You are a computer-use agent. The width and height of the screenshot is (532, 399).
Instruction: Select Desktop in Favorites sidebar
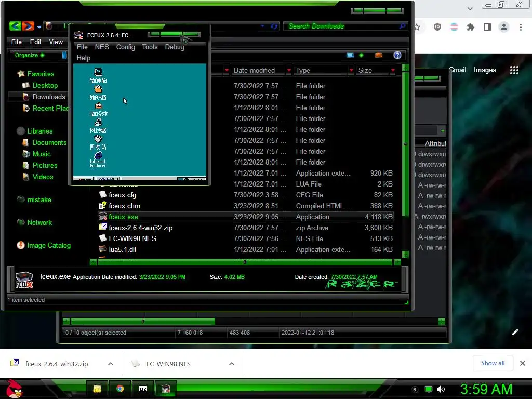(45, 85)
